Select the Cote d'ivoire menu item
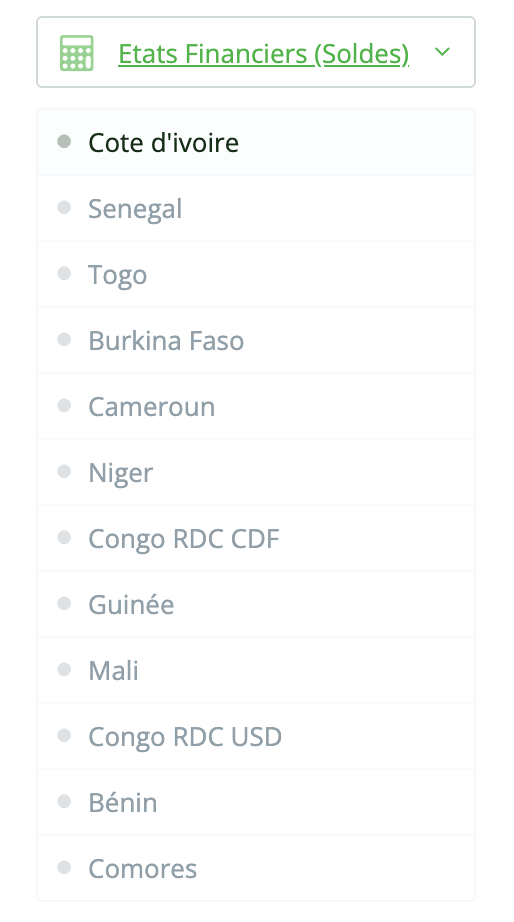Screen dimensions: 514x922 click(x=256, y=142)
